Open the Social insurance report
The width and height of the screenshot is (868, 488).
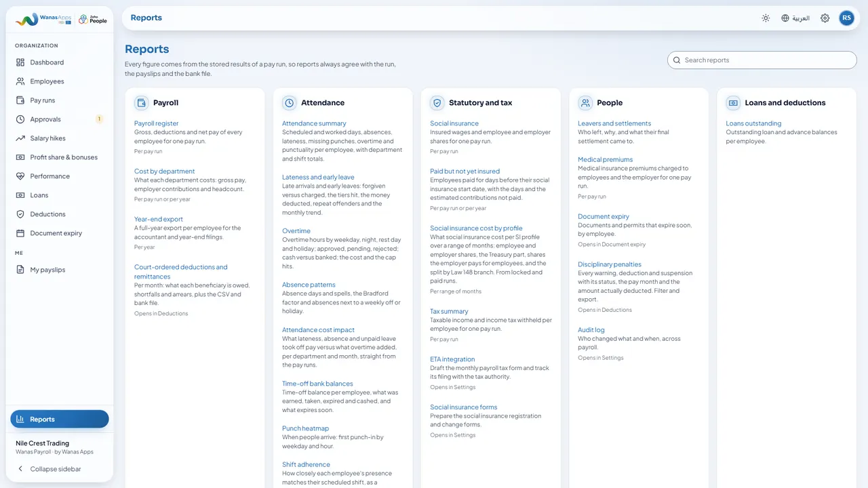tap(454, 123)
